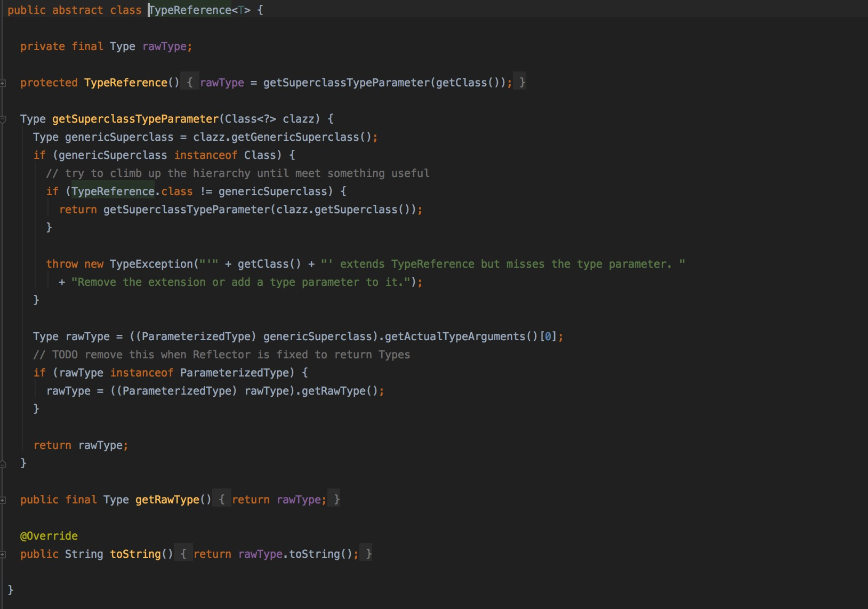Expand the folded toString() method gutter marker
This screenshot has width=868, height=609.
(3, 555)
